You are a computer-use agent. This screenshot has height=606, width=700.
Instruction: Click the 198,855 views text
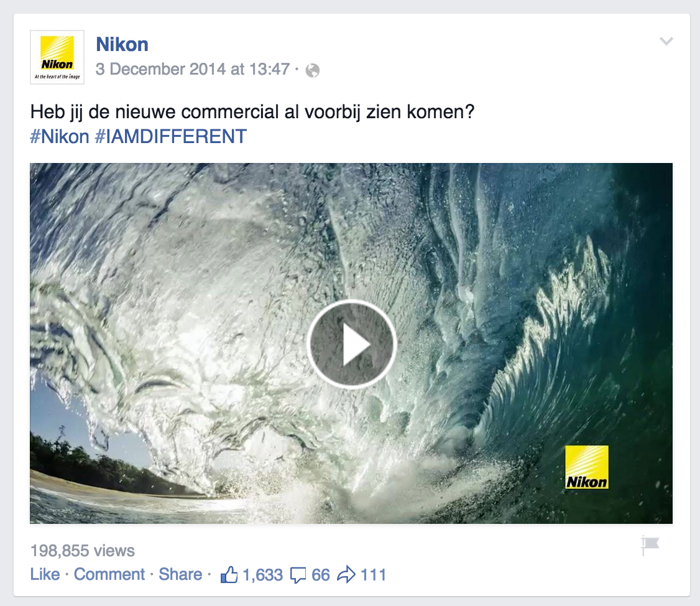click(x=83, y=551)
